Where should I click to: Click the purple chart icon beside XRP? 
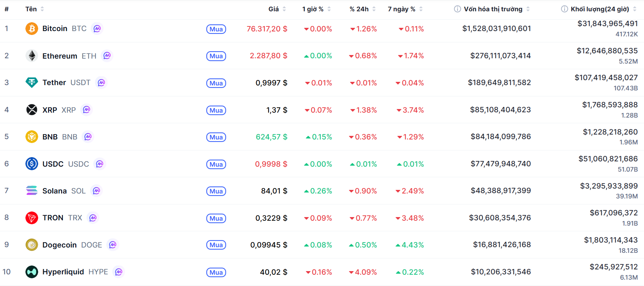(x=87, y=110)
